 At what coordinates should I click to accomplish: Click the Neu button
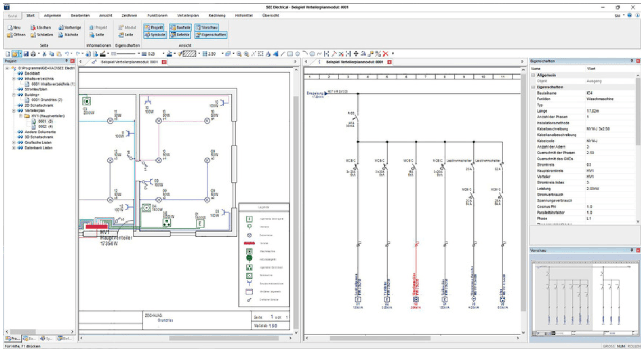click(x=14, y=27)
